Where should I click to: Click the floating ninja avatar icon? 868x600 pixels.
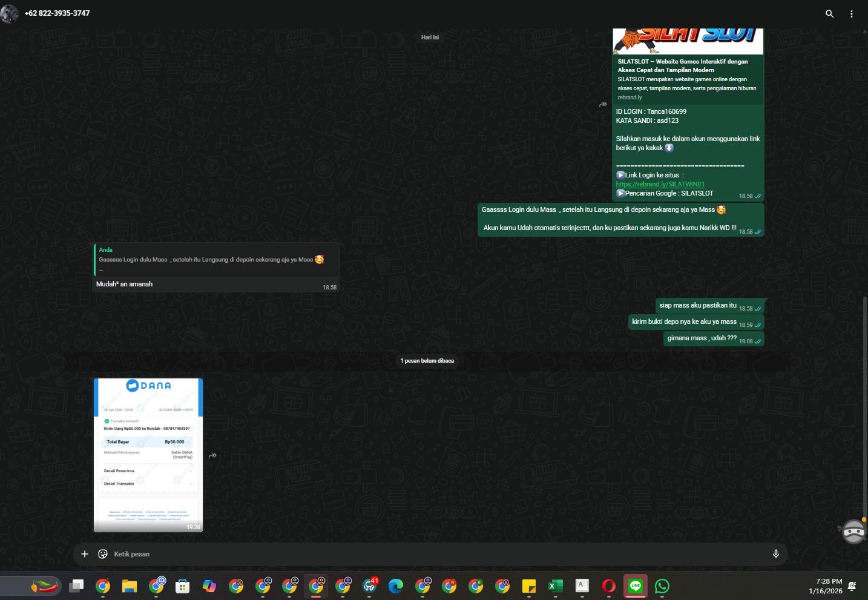pos(853,532)
